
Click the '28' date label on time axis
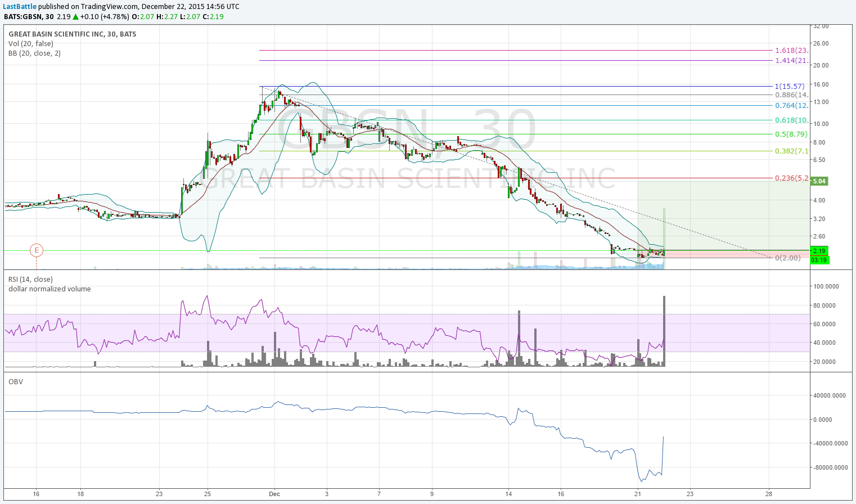click(769, 494)
